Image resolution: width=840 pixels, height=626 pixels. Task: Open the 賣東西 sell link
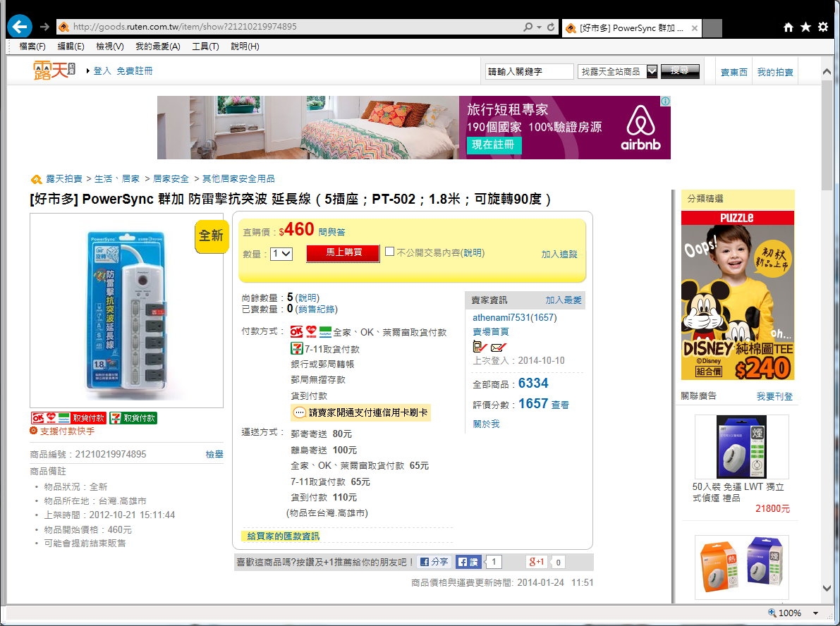[x=734, y=72]
